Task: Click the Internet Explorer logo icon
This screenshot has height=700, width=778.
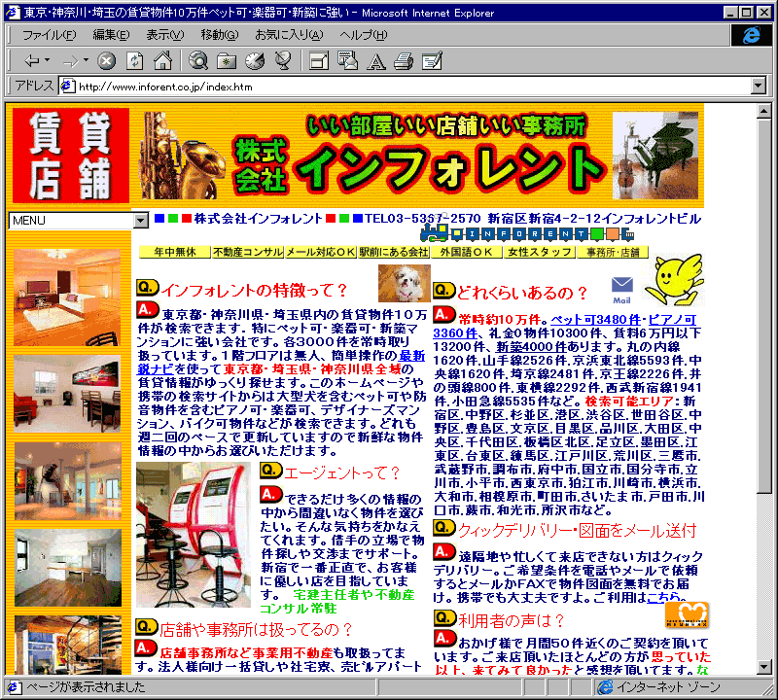Action: (751, 35)
